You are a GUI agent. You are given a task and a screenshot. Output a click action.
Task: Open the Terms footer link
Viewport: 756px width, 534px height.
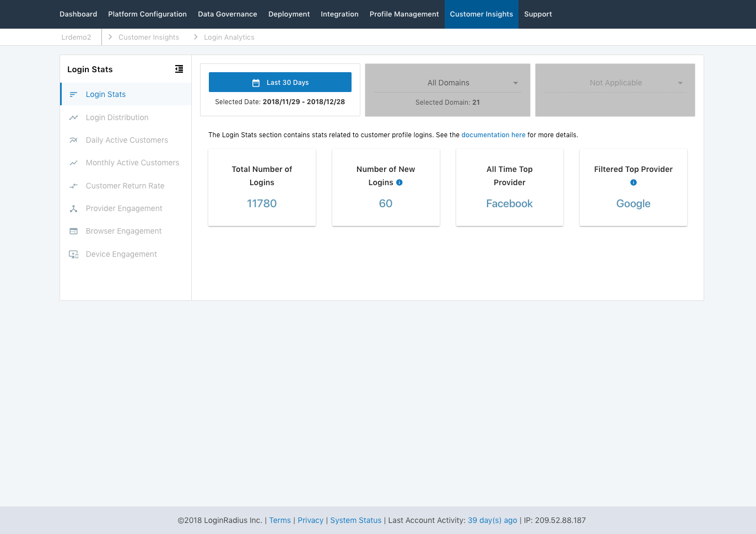[280, 520]
